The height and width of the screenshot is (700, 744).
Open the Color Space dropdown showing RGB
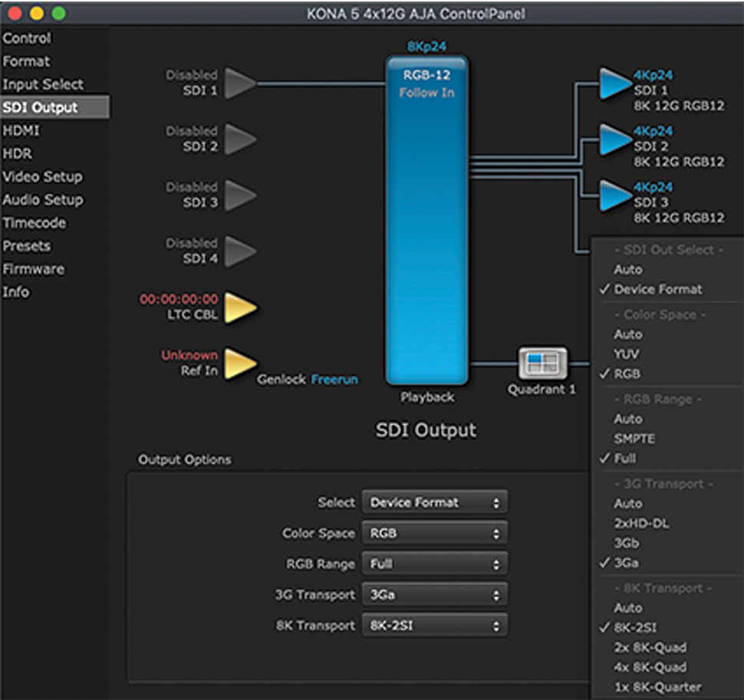click(435, 533)
